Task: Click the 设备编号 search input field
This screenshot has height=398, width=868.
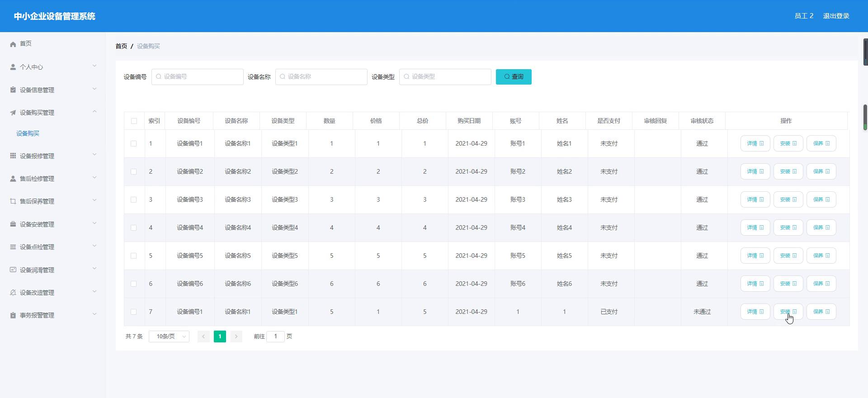Action: pyautogui.click(x=198, y=77)
